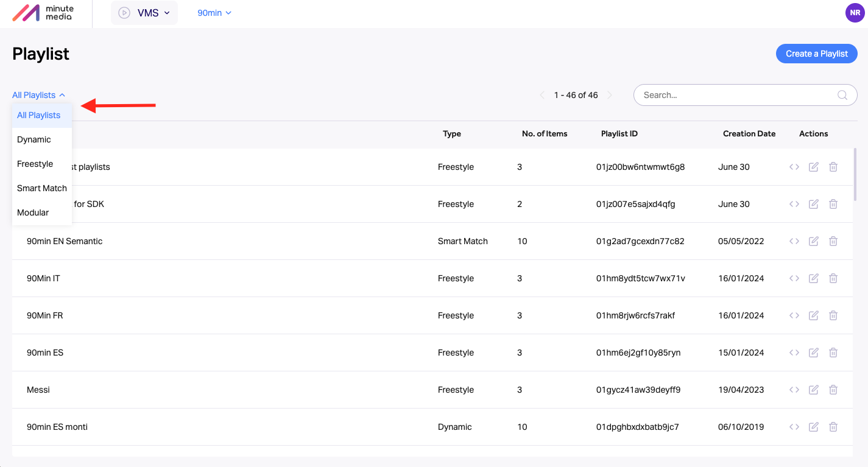Delete the Messi playlist
This screenshot has width=868, height=467.
pyautogui.click(x=833, y=390)
